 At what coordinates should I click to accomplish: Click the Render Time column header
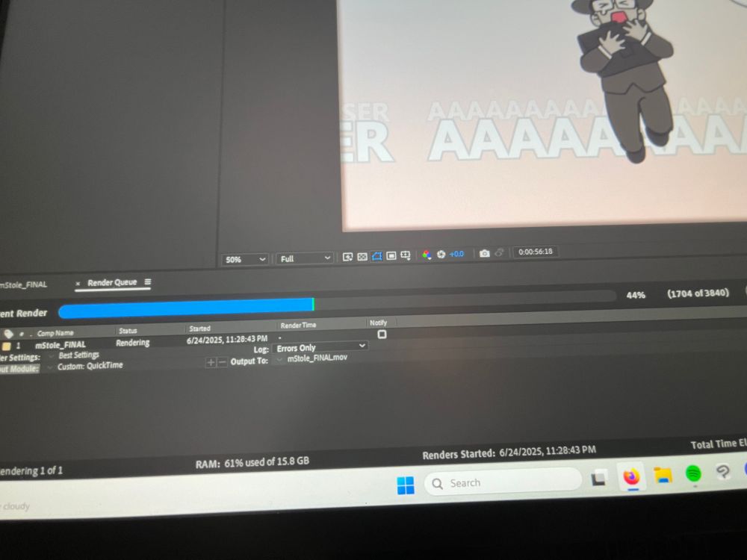coord(298,326)
